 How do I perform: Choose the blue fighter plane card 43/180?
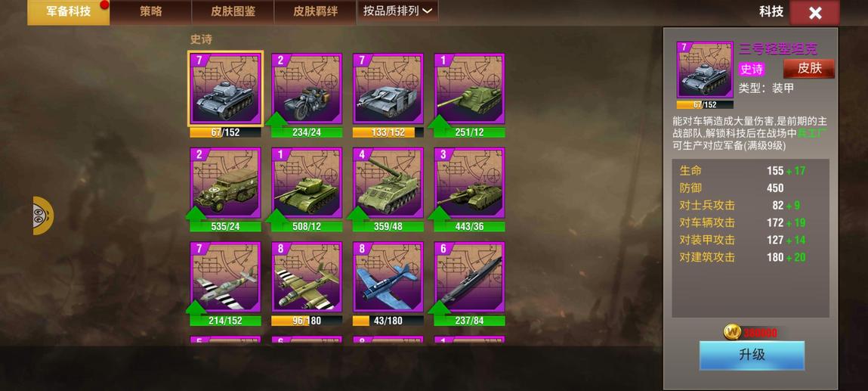pyautogui.click(x=388, y=277)
